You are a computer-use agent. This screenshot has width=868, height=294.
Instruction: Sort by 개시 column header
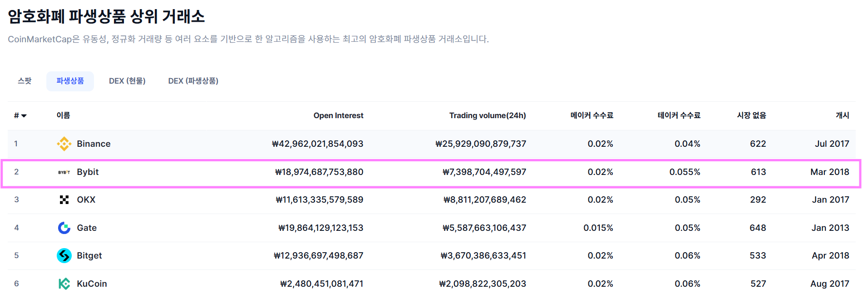842,116
